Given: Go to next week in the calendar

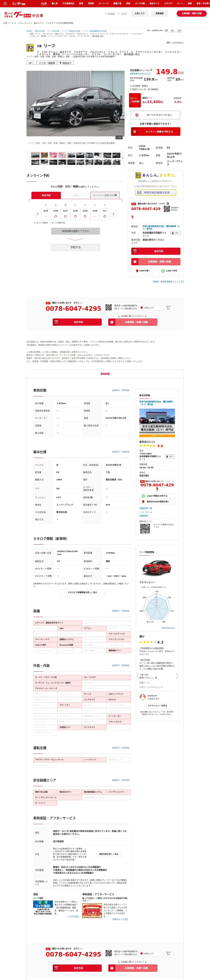Looking at the screenshot, I should tap(113, 214).
